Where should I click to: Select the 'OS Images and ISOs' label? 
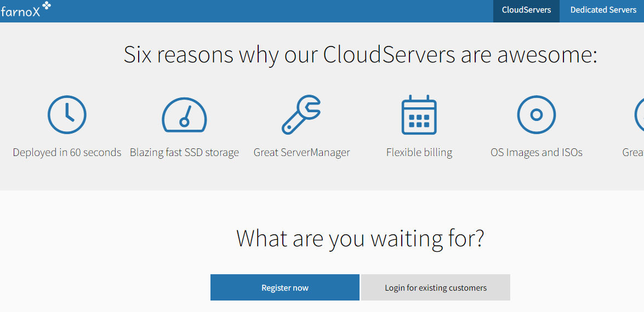click(x=537, y=153)
